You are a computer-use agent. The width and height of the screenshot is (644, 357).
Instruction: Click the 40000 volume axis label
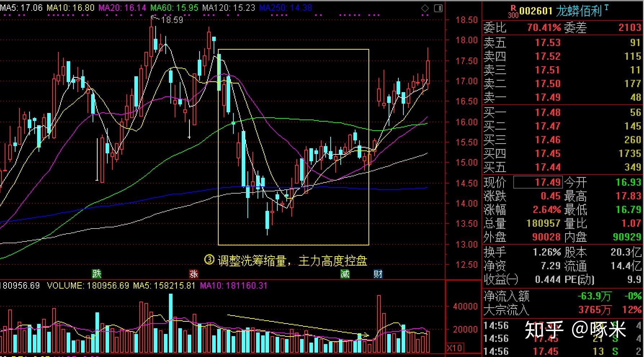click(x=465, y=307)
